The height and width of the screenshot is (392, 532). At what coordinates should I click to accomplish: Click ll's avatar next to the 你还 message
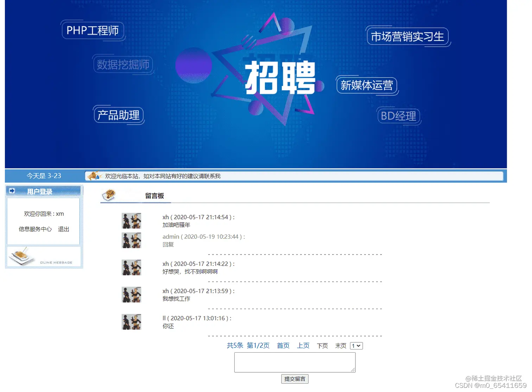(x=131, y=321)
